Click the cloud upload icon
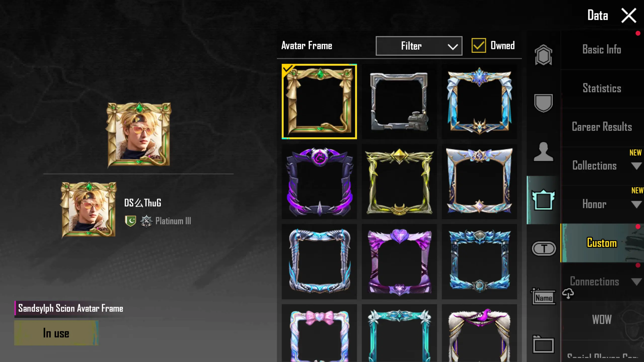 pyautogui.click(x=568, y=294)
